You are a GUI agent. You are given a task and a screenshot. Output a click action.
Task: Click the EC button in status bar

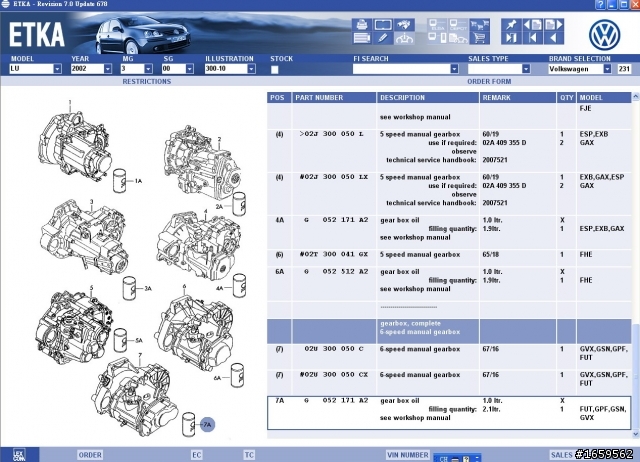[196, 455]
